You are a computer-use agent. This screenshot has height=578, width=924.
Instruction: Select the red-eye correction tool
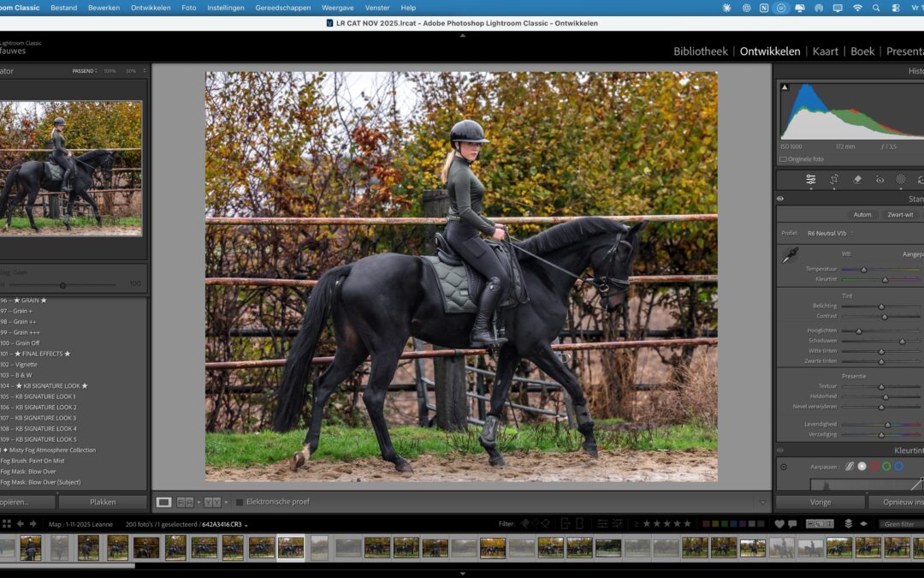click(x=880, y=179)
